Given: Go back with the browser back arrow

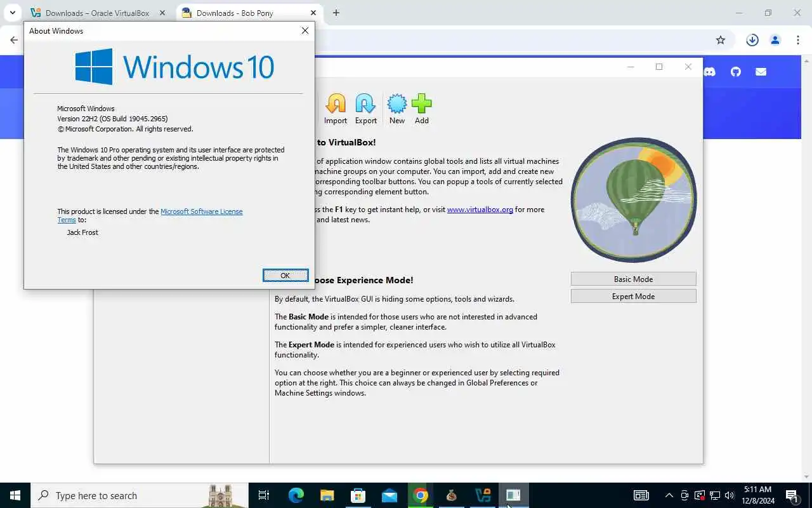Looking at the screenshot, I should (14, 40).
